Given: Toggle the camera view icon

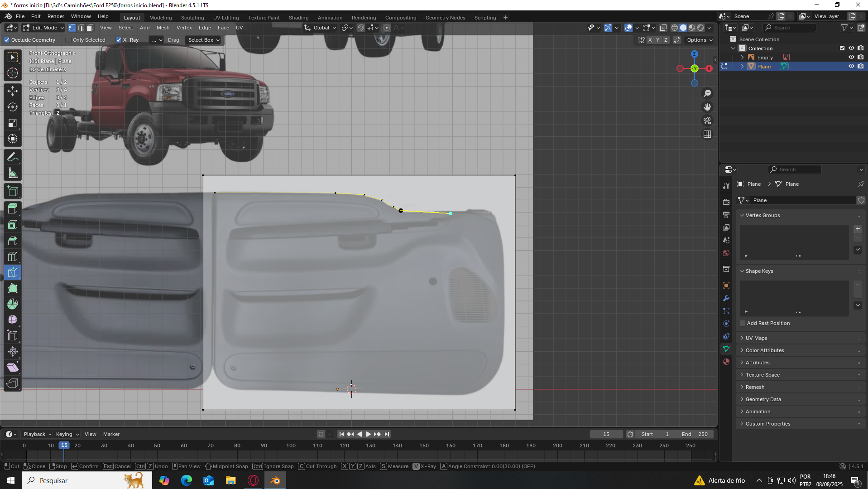Looking at the screenshot, I should pos(707,121).
